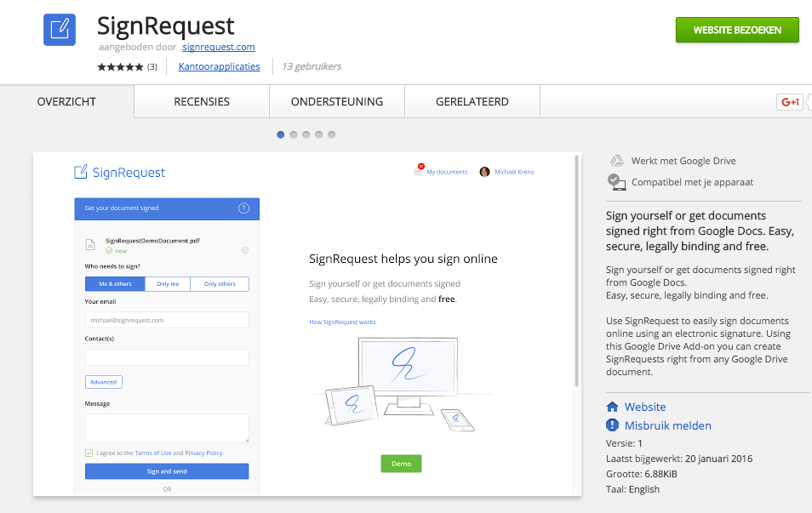Select the 'Me & others' option
The height and width of the screenshot is (513, 812).
(115, 283)
